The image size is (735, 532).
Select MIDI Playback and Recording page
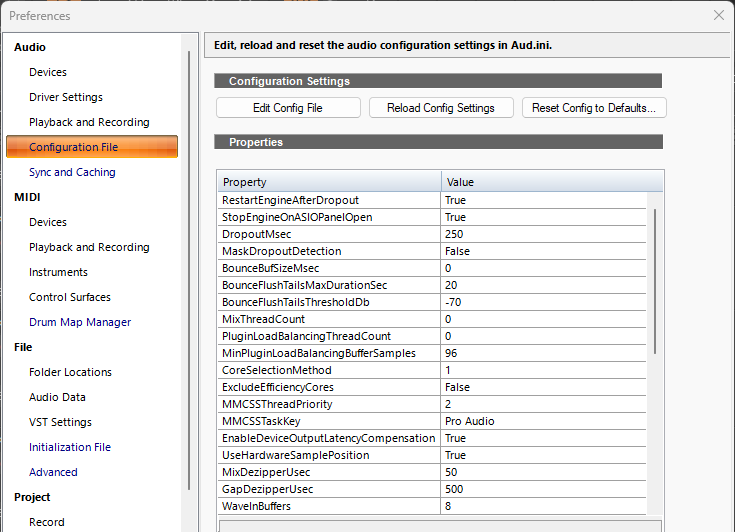tap(89, 247)
